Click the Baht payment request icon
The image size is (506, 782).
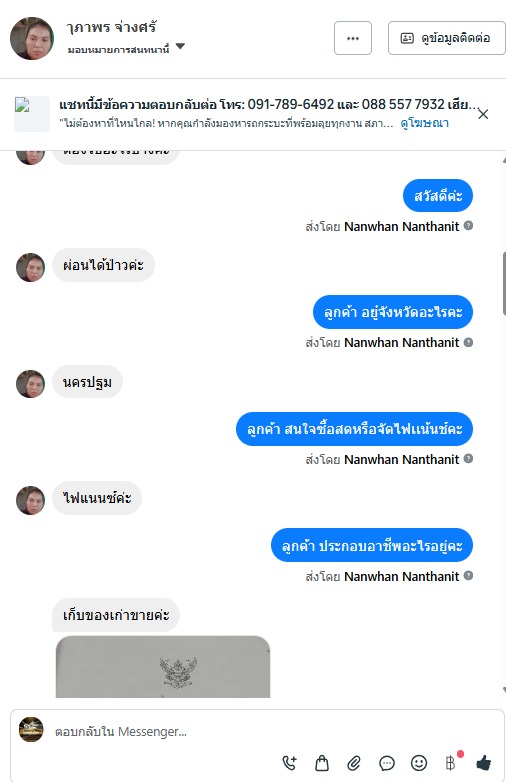point(451,763)
